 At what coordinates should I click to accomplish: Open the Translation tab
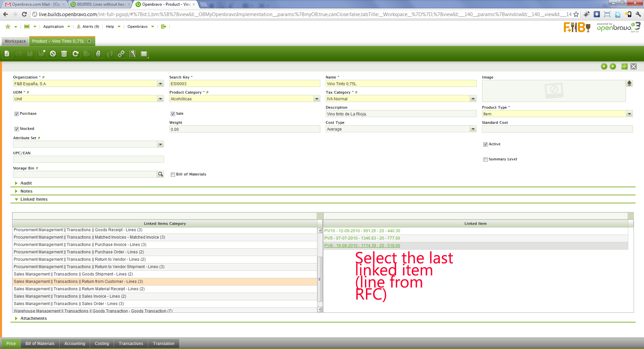[164, 344]
